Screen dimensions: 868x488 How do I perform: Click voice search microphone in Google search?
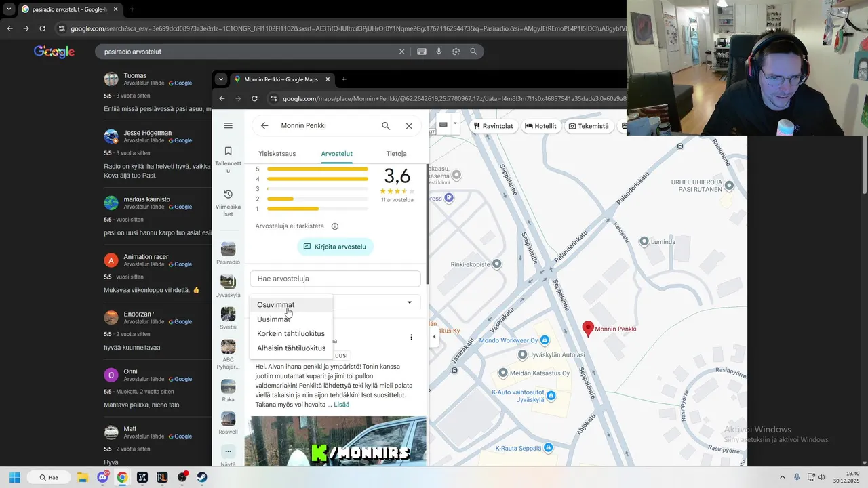click(x=439, y=52)
